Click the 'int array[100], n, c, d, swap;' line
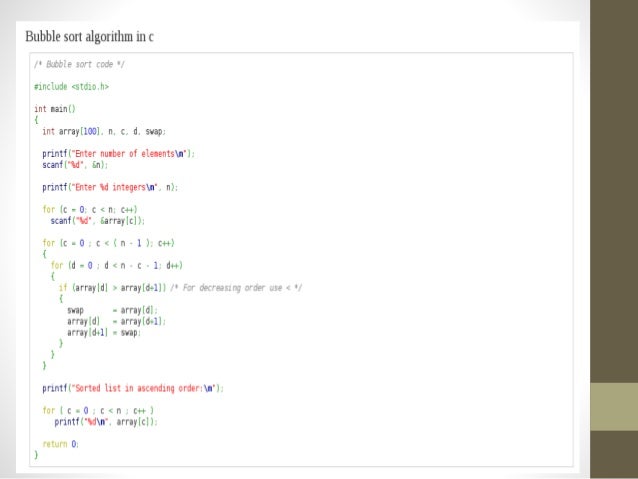This screenshot has width=638, height=479. coord(104,131)
